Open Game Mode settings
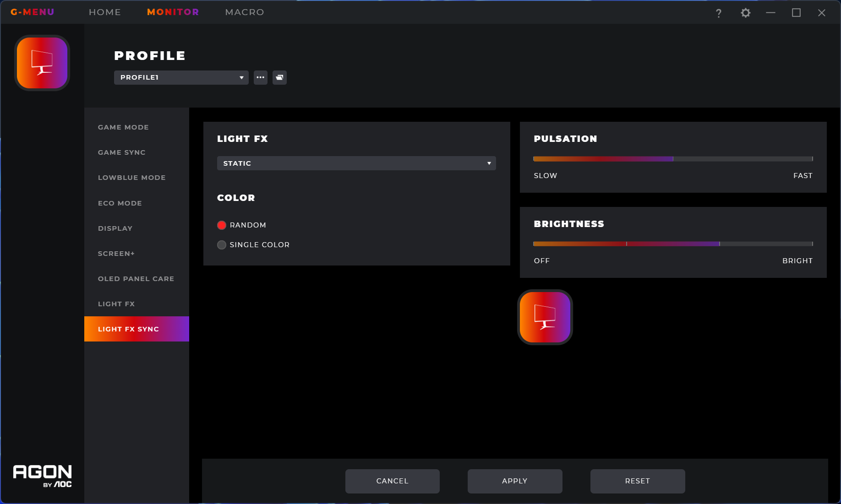841x504 pixels. coord(137,127)
